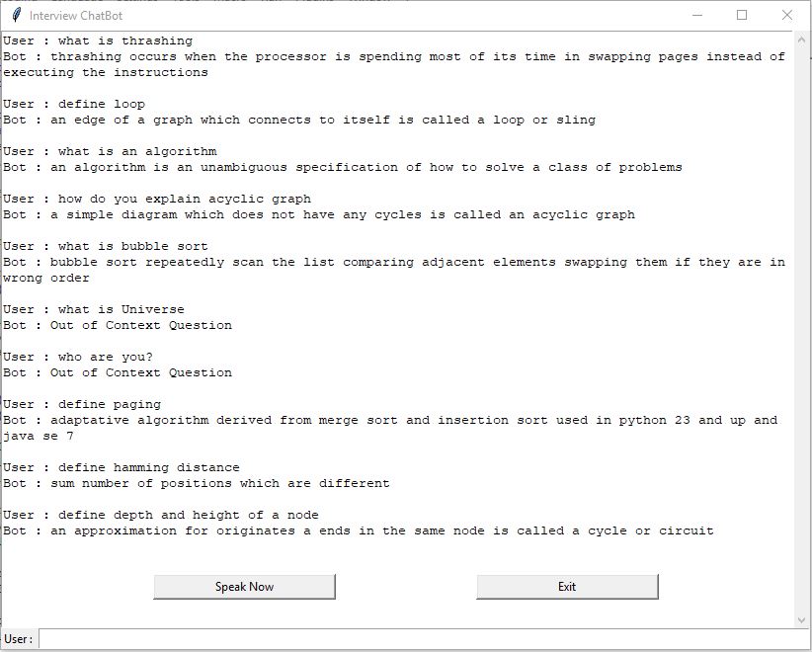Viewport: 812px width, 652px height.
Task: Click the "who are you?" user line
Action: [78, 358]
